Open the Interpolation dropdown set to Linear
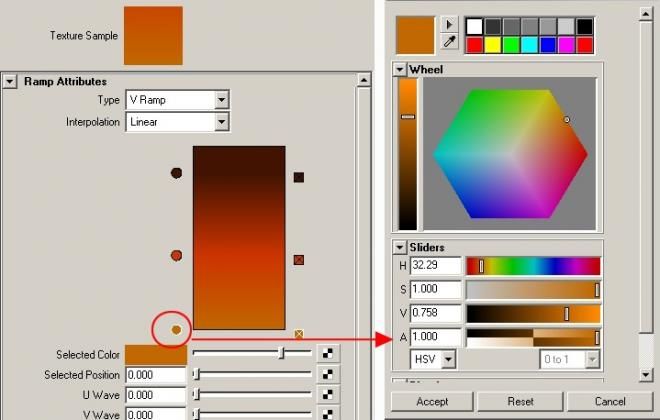The image size is (660, 420). coord(177,122)
